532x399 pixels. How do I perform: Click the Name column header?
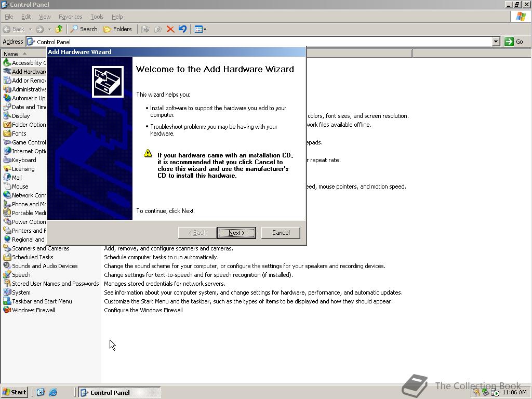(x=24, y=54)
